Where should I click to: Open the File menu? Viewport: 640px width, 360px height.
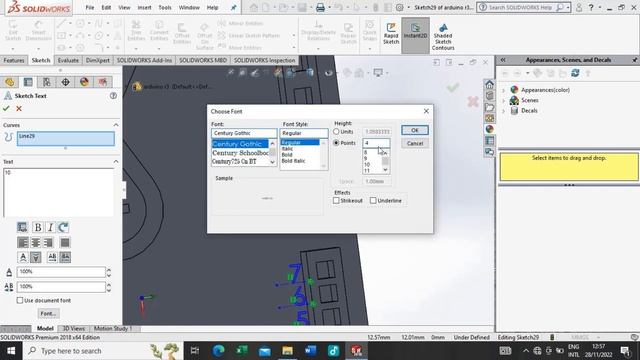[x=90, y=8]
